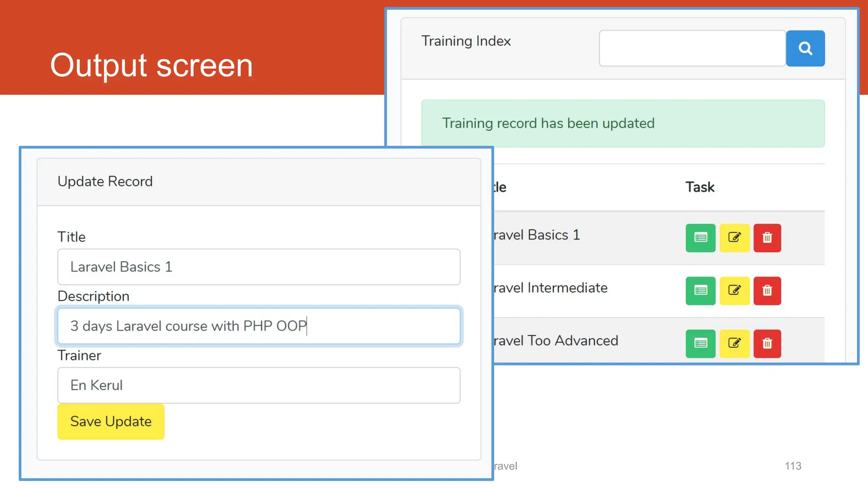The width and height of the screenshot is (868, 488).
Task: Delete the Laravel Basics 1 record
Action: pyautogui.click(x=767, y=238)
